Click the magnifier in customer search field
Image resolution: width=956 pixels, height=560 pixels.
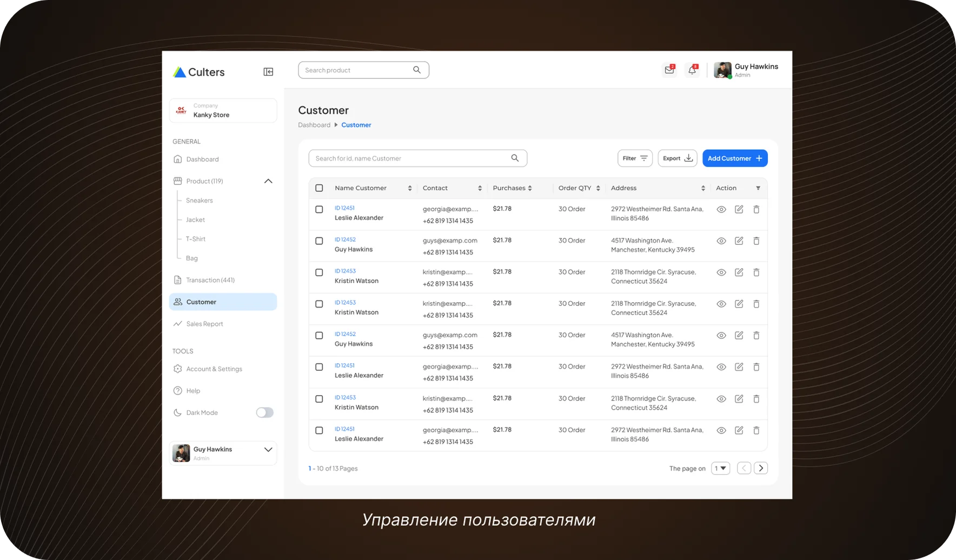[515, 158]
